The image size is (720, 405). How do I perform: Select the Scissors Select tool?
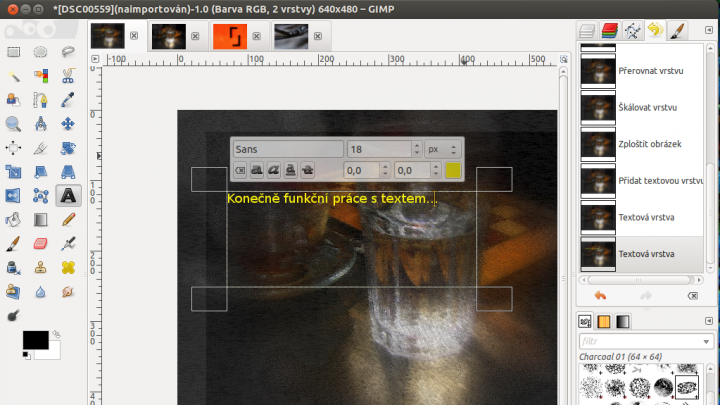pos(68,76)
